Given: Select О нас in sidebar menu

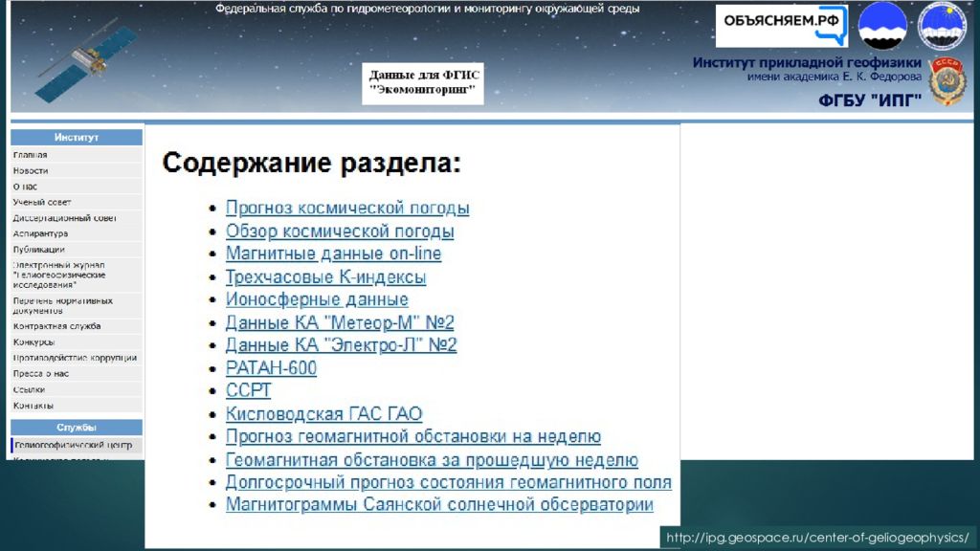Looking at the screenshot, I should point(77,187).
